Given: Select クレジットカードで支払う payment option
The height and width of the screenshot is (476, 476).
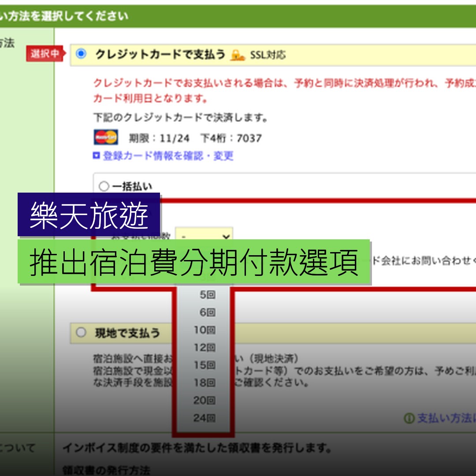Looking at the screenshot, I should click(80, 54).
